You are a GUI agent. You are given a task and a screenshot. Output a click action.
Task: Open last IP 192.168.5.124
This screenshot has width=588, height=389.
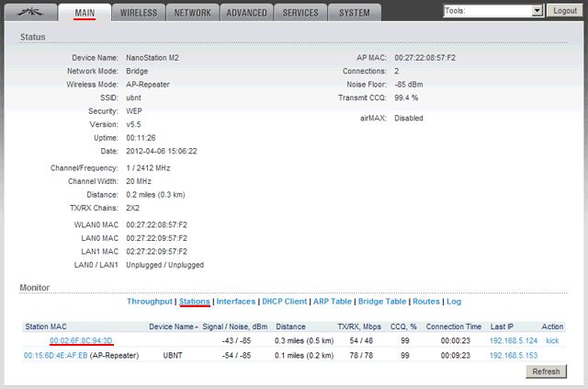coord(514,340)
